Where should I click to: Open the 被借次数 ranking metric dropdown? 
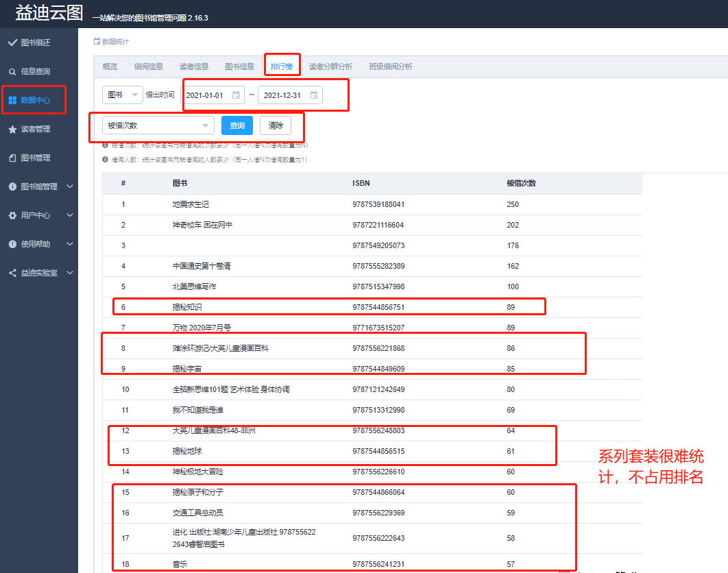coord(158,125)
